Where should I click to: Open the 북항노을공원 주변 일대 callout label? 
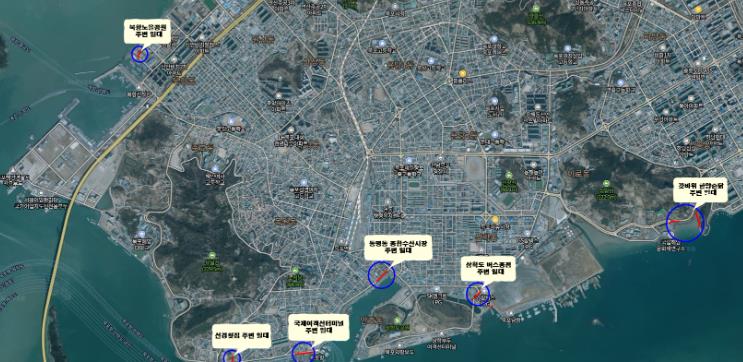147,32
